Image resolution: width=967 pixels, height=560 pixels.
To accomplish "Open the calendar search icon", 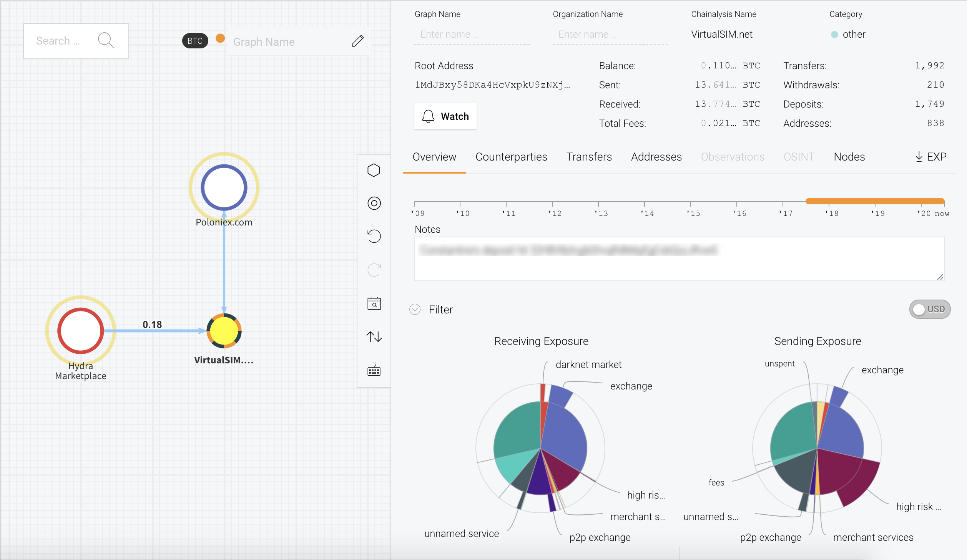I will click(x=374, y=303).
